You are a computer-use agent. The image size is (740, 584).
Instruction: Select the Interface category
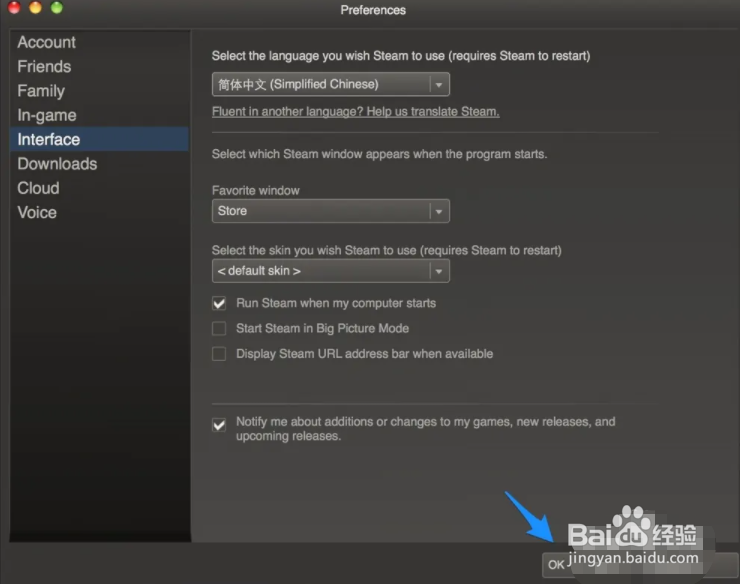coord(99,139)
